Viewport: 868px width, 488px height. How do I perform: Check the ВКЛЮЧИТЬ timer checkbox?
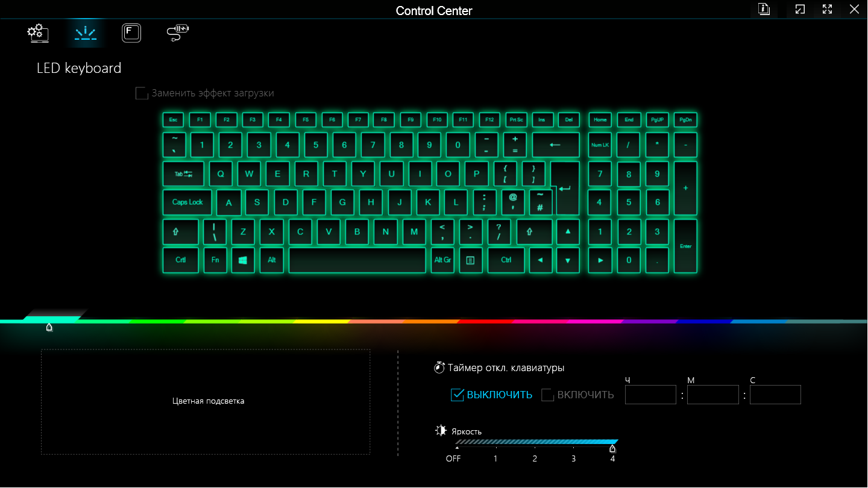coord(547,395)
